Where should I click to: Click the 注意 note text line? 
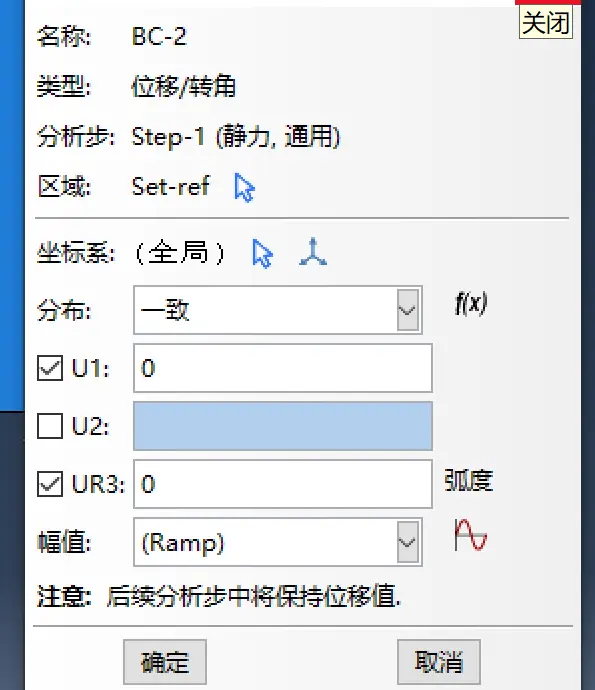[219, 597]
